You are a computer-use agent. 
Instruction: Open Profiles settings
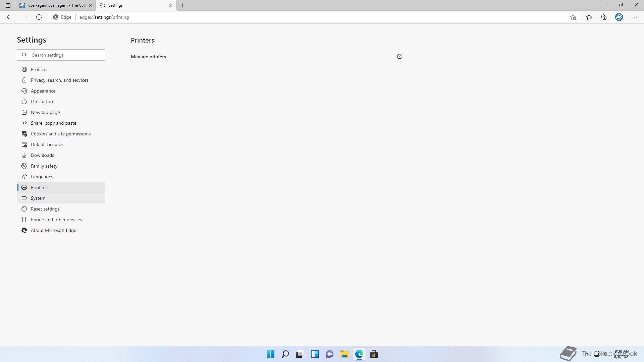[61, 69]
